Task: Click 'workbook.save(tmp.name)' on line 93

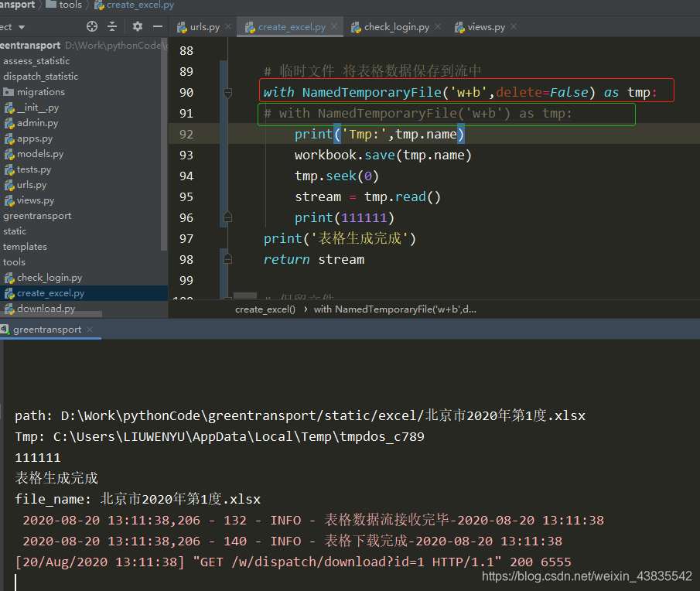Action: pos(383,155)
